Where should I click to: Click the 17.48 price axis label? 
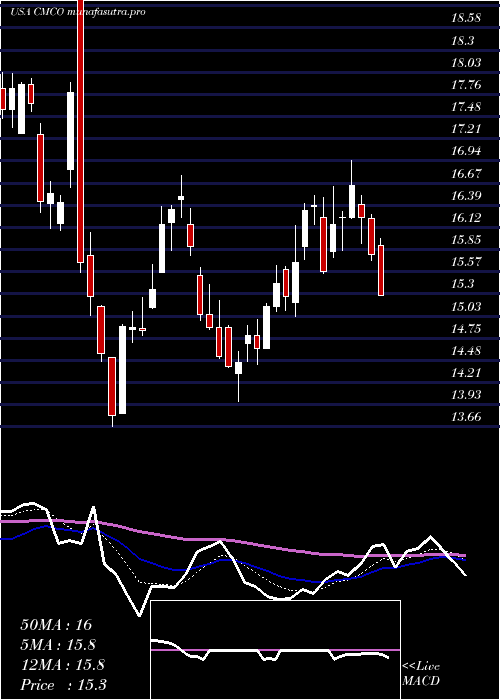(465, 107)
